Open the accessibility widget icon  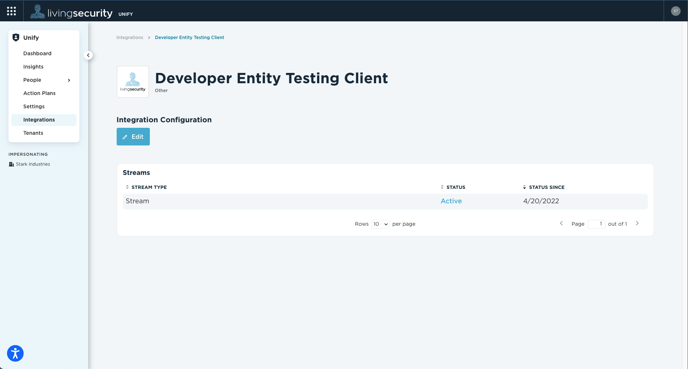[x=15, y=353]
